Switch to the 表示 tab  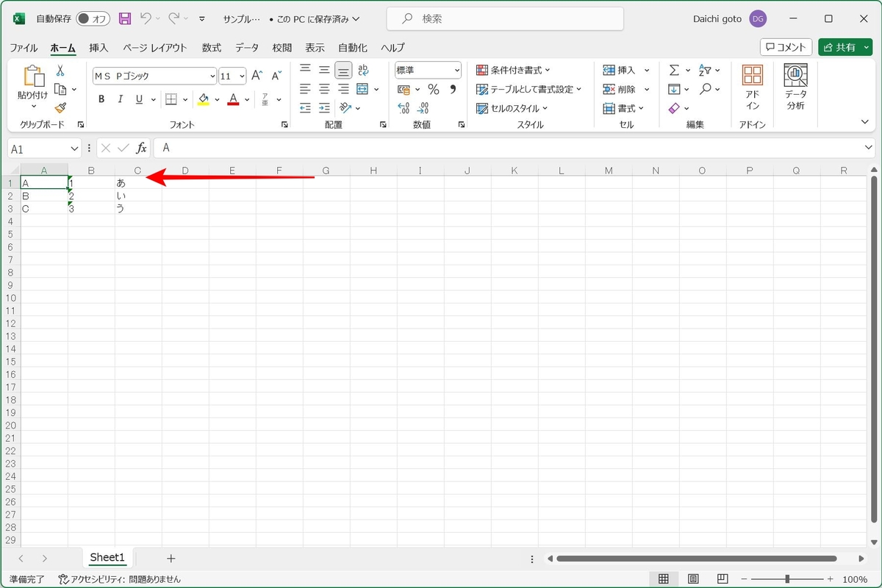(315, 48)
